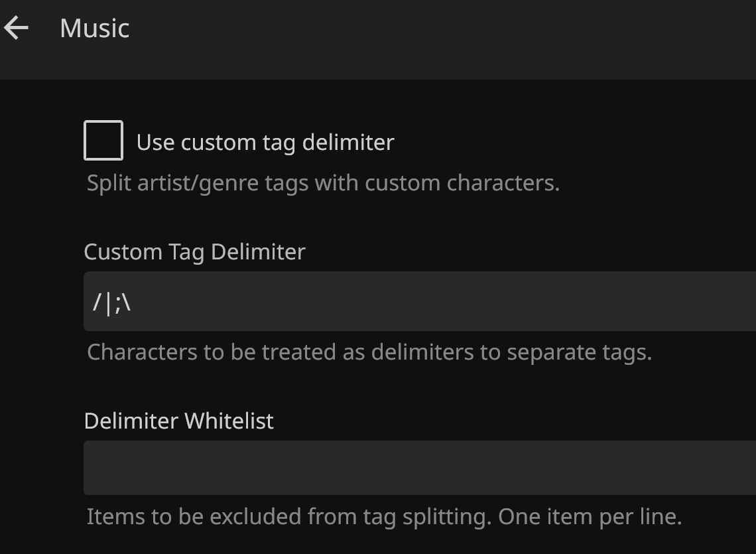Click the "Custom Tag Delimiter" field label
756x554 pixels.
coord(194,252)
